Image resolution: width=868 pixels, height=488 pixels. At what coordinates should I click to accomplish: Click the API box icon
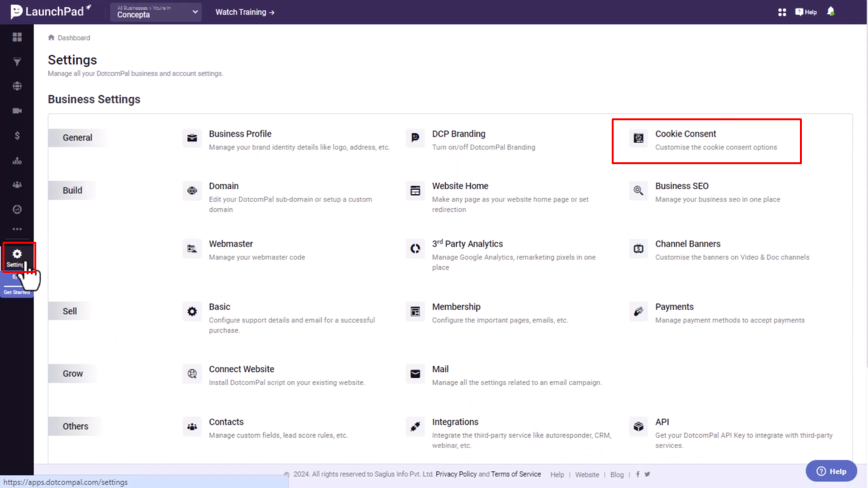tap(638, 426)
